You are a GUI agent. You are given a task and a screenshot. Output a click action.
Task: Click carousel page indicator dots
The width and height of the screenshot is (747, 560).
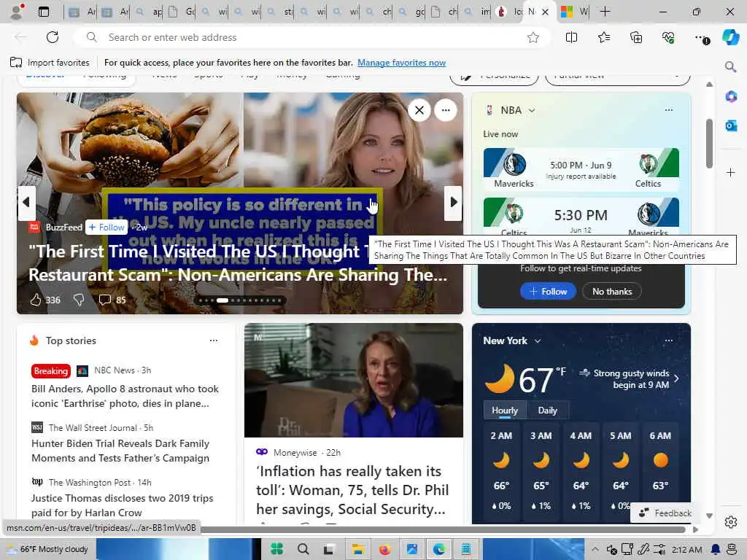[x=241, y=300]
